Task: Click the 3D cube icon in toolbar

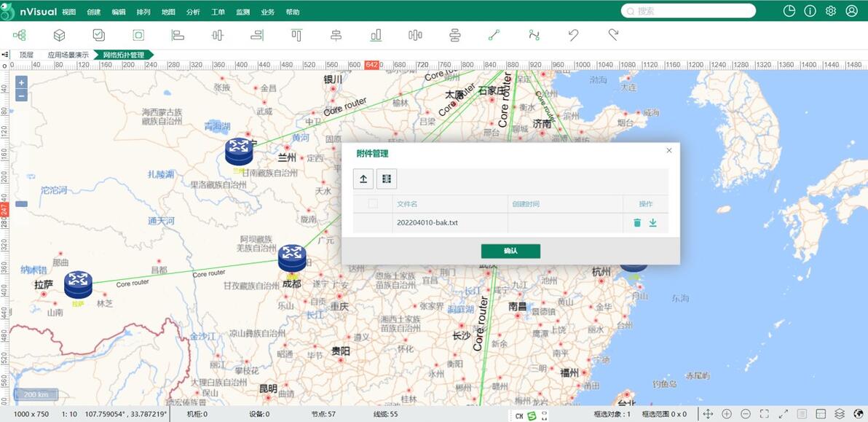Action: 60,35
